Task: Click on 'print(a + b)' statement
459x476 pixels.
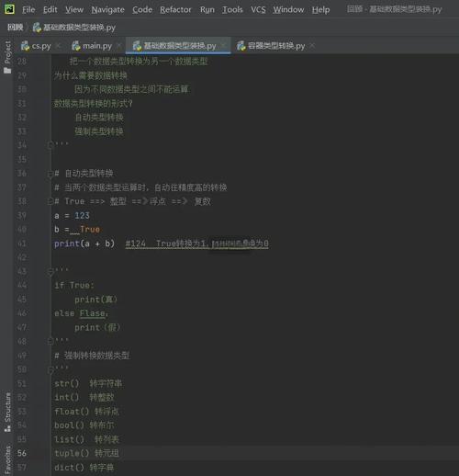Action: coord(84,244)
